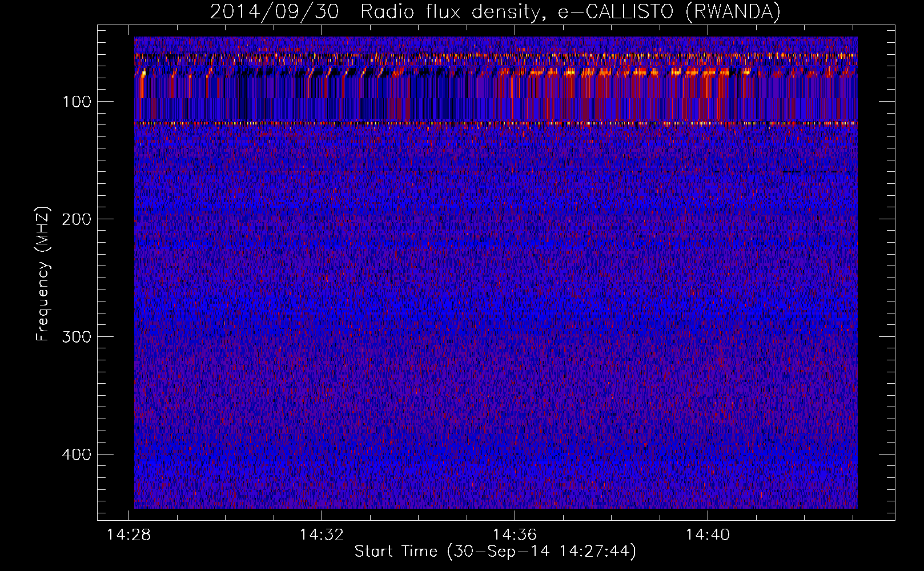Image resolution: width=924 pixels, height=571 pixels.
Task: Select the 400 MHz frequency axis label
Action: click(x=77, y=455)
